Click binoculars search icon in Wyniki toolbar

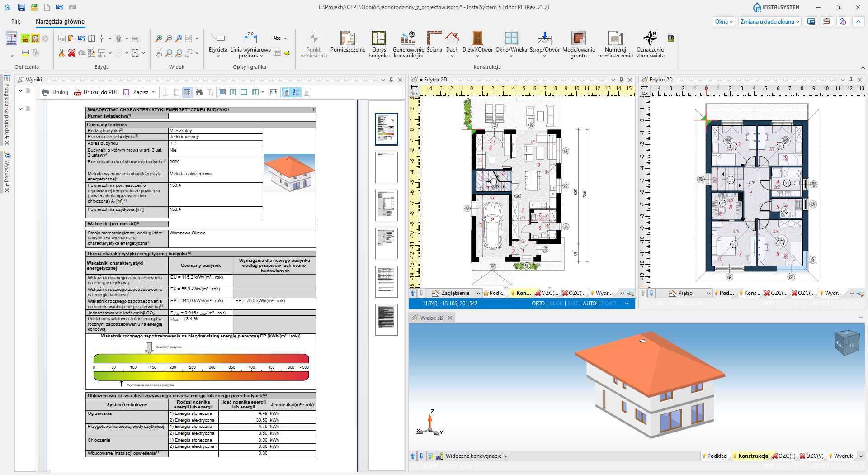[199, 92]
